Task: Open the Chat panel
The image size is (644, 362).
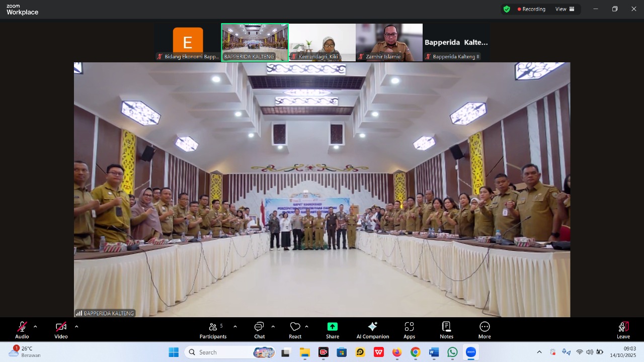Action: [x=259, y=330]
